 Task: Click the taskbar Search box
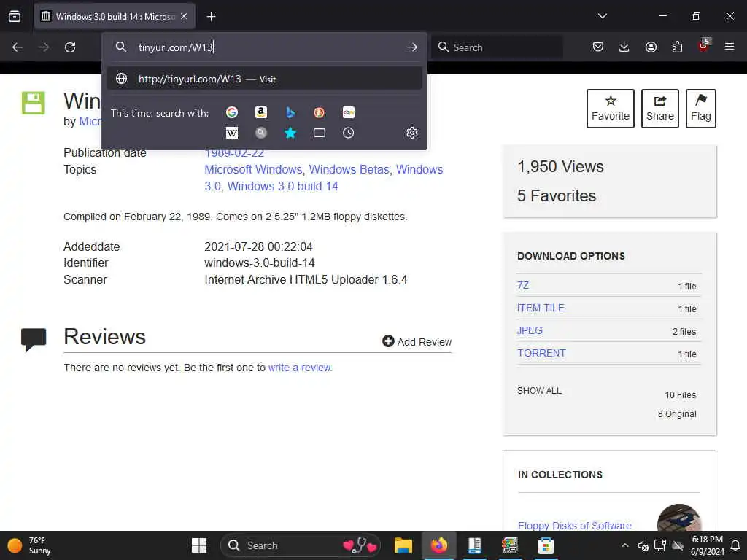pos(301,545)
